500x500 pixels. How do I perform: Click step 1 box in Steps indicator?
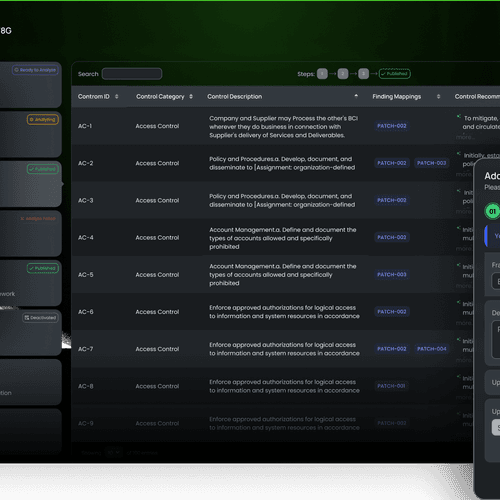click(322, 74)
